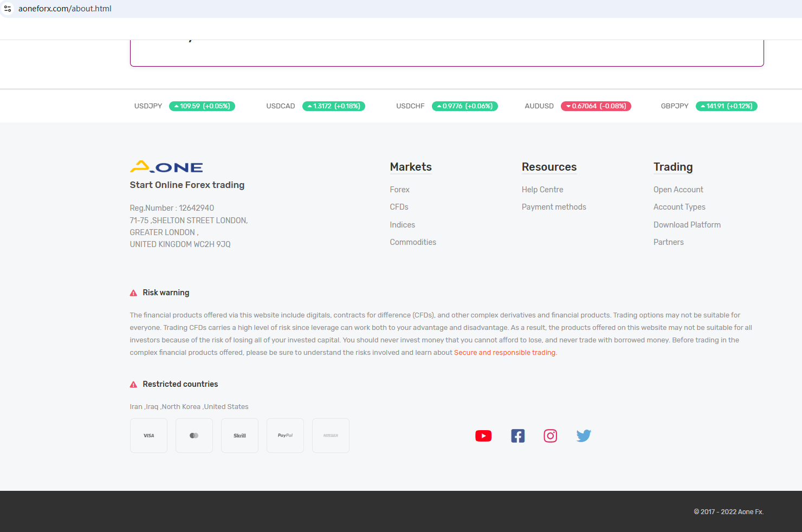Image resolution: width=802 pixels, height=532 pixels.
Task: Open the Forex markets link
Action: (399, 190)
